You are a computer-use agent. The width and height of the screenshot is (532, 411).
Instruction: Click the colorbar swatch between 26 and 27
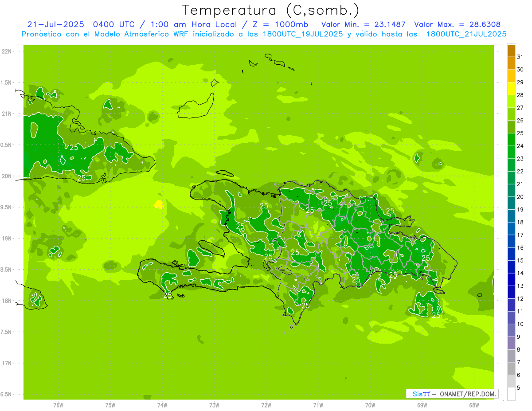pyautogui.click(x=511, y=114)
